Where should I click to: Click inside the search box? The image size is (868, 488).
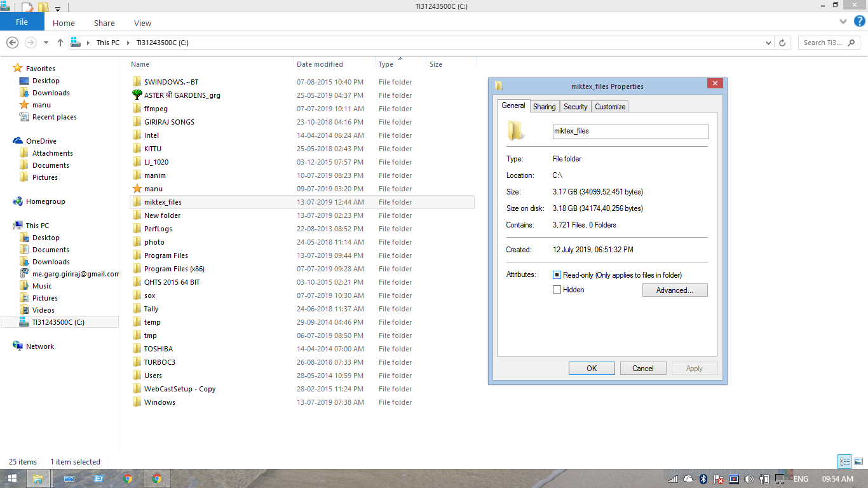tap(823, 43)
